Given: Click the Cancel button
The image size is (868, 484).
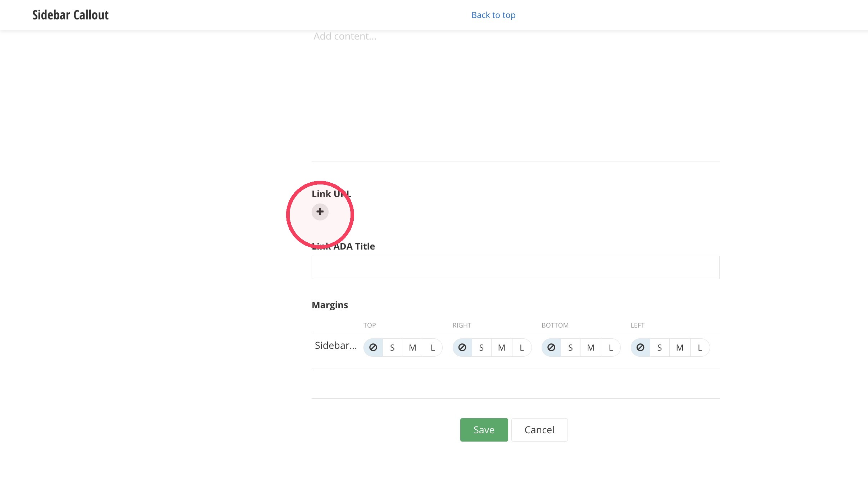Looking at the screenshot, I should [539, 430].
